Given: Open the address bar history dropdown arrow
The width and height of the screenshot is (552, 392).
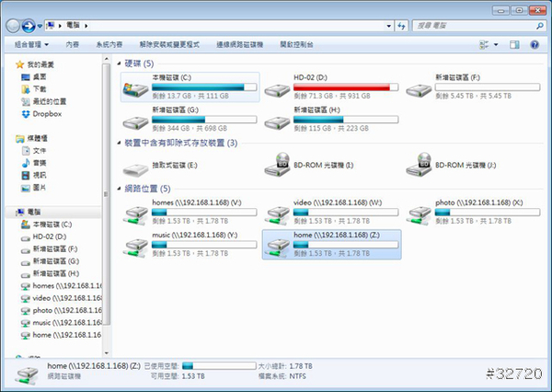Looking at the screenshot, I should coord(388,26).
